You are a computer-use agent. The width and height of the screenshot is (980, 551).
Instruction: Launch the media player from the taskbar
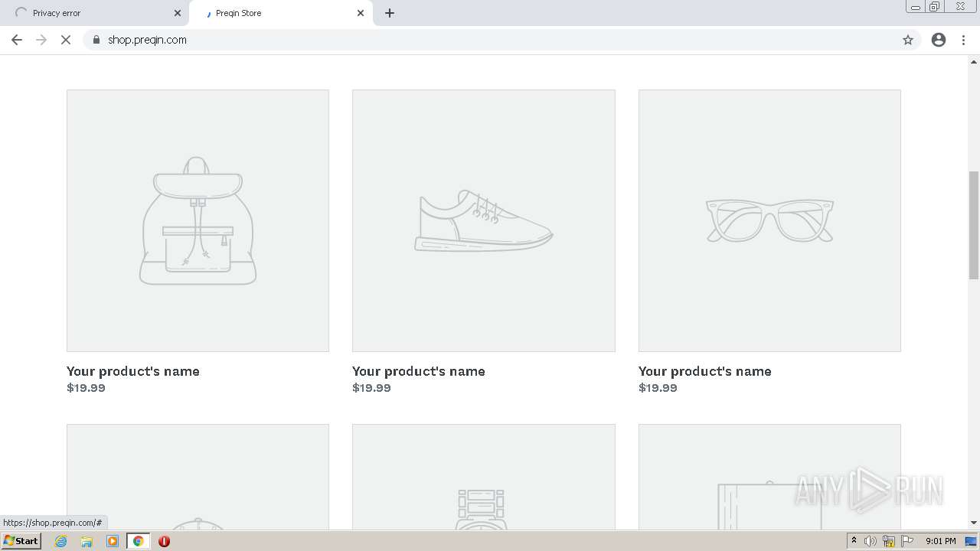pyautogui.click(x=113, y=541)
